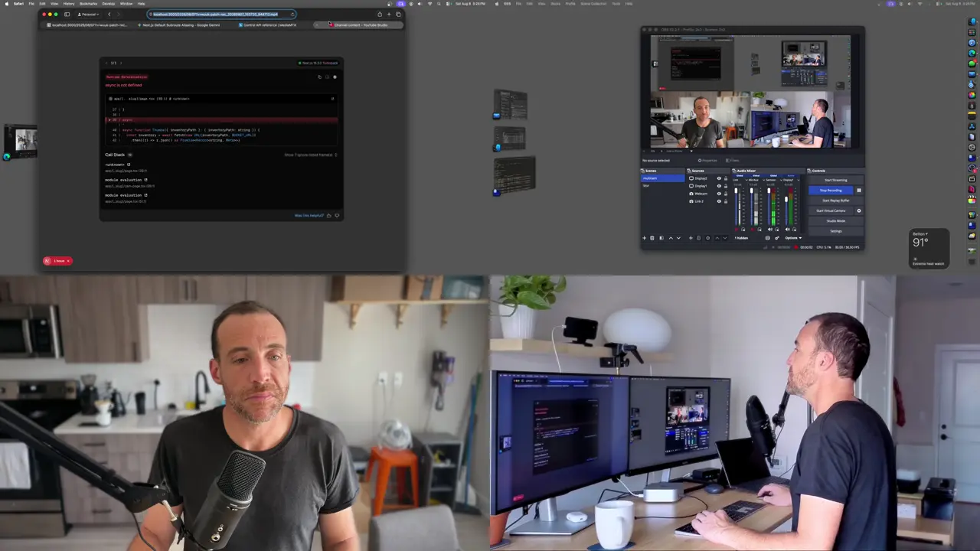The image size is (980, 551).
Task: Click thumbs down on Was this helpful
Action: pos(337,216)
